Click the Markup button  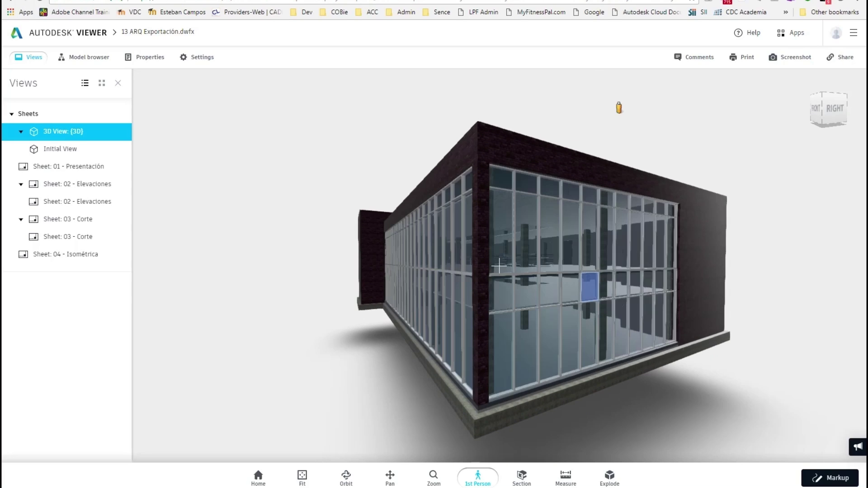(x=830, y=478)
